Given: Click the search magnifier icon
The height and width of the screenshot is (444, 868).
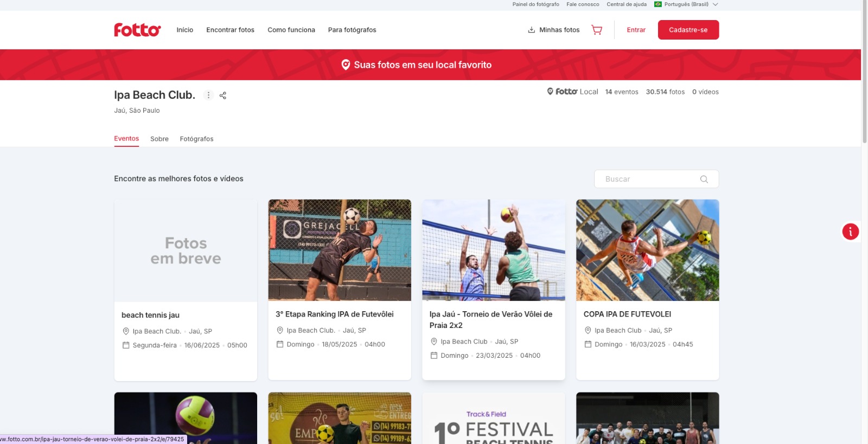Looking at the screenshot, I should pyautogui.click(x=704, y=179).
